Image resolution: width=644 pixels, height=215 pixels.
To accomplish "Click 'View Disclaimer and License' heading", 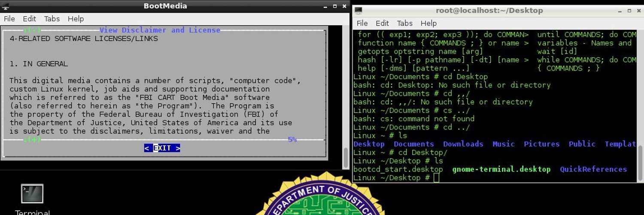I will coord(160,30).
